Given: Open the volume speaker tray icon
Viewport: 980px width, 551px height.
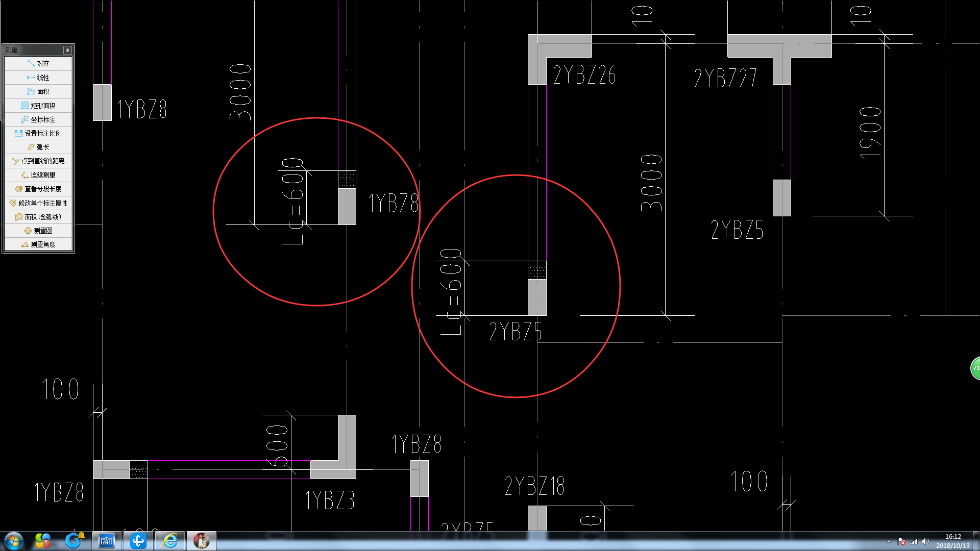Looking at the screenshot, I should click(926, 541).
